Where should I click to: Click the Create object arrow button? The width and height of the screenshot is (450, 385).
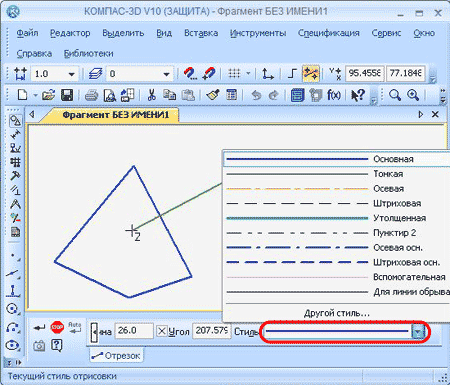point(39,328)
